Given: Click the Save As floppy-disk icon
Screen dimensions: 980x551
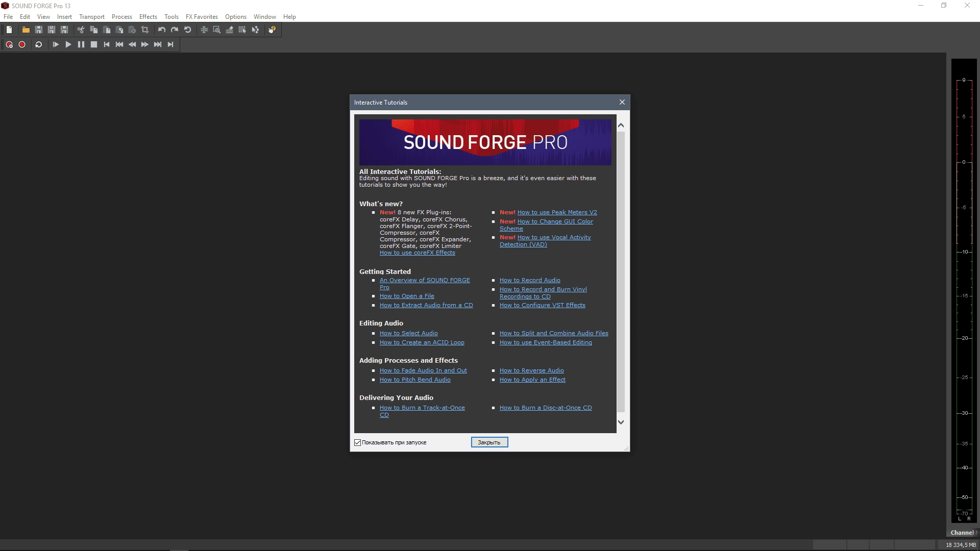Looking at the screenshot, I should [x=52, y=30].
